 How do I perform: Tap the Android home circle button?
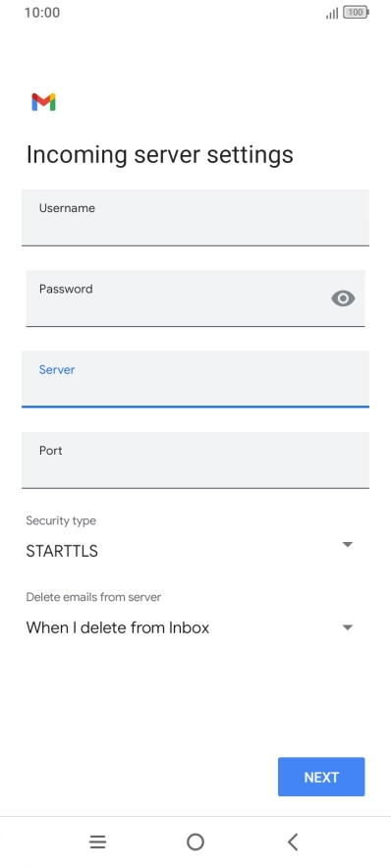195,842
